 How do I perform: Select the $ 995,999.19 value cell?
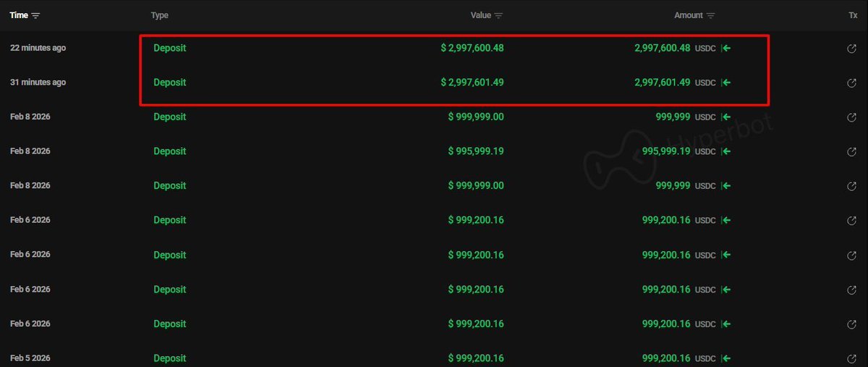pyautogui.click(x=476, y=151)
